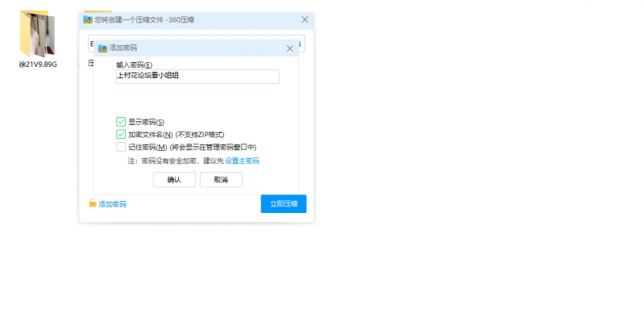Screen dimensions: 644x309
Task: Click the 徐21V9.89G folder name label
Action: tap(38, 65)
